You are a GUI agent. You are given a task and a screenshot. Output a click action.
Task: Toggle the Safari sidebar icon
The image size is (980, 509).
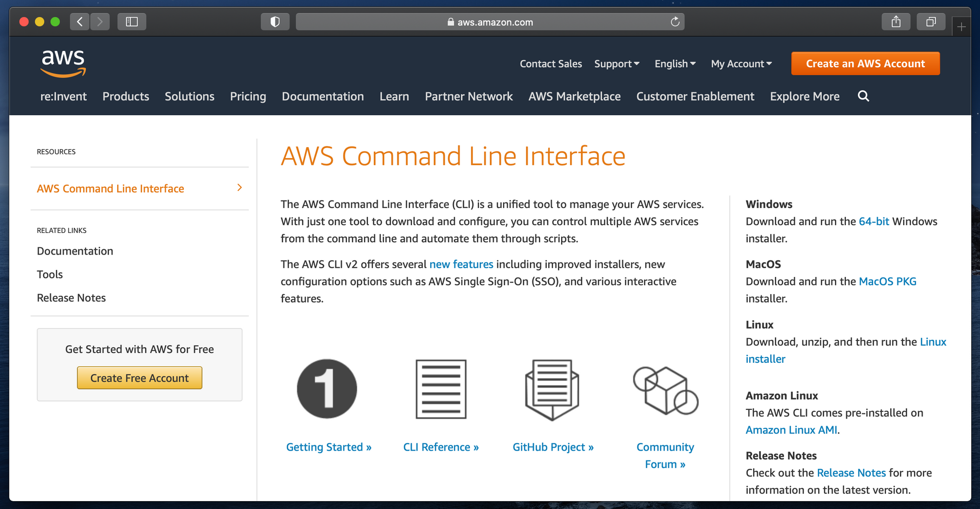(x=132, y=22)
